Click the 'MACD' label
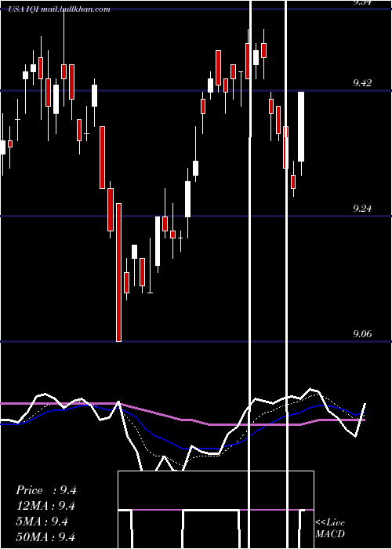 coord(330,534)
